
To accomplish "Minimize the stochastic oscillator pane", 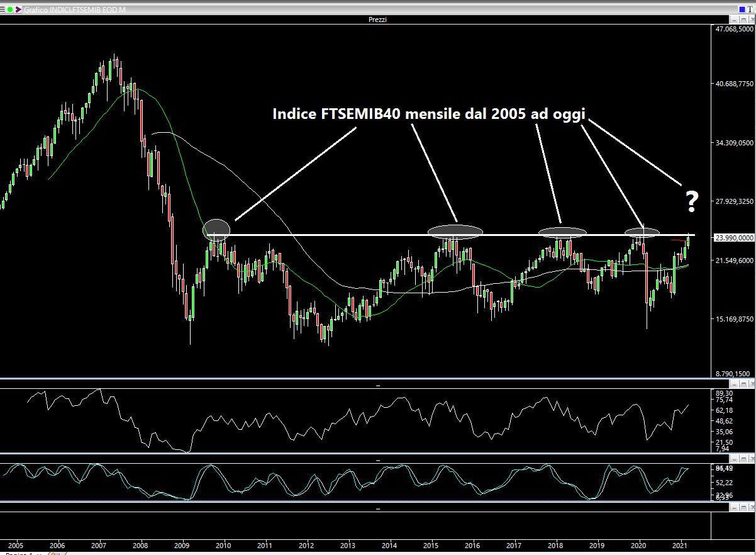I will (734, 459).
